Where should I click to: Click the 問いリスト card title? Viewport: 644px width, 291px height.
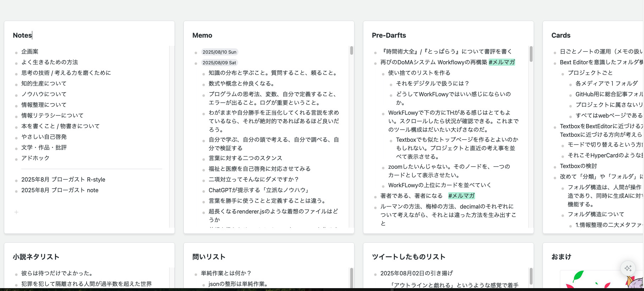point(209,257)
